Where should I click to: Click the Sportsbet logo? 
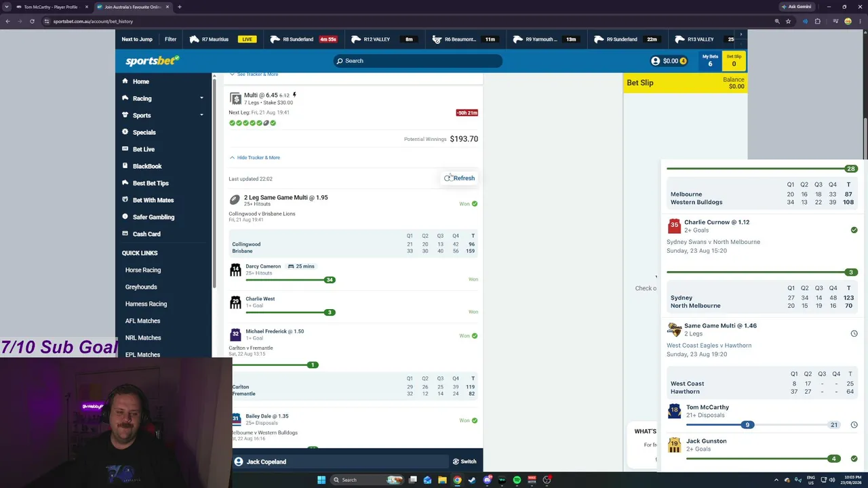click(x=152, y=61)
